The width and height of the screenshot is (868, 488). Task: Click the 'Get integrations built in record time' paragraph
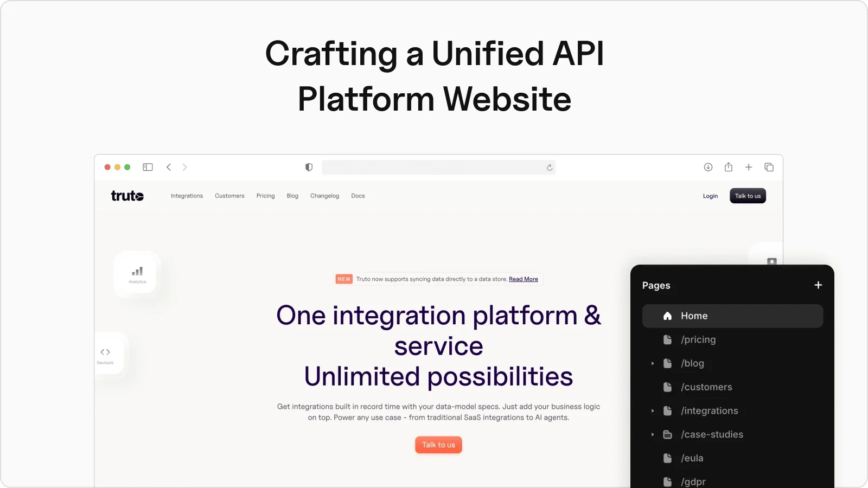[438, 412]
